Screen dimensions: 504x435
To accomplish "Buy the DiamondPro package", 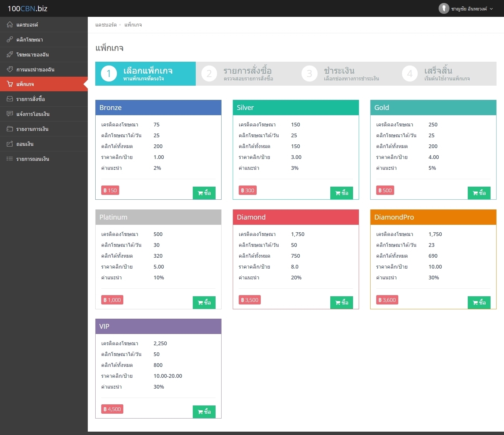I will pyautogui.click(x=479, y=303).
